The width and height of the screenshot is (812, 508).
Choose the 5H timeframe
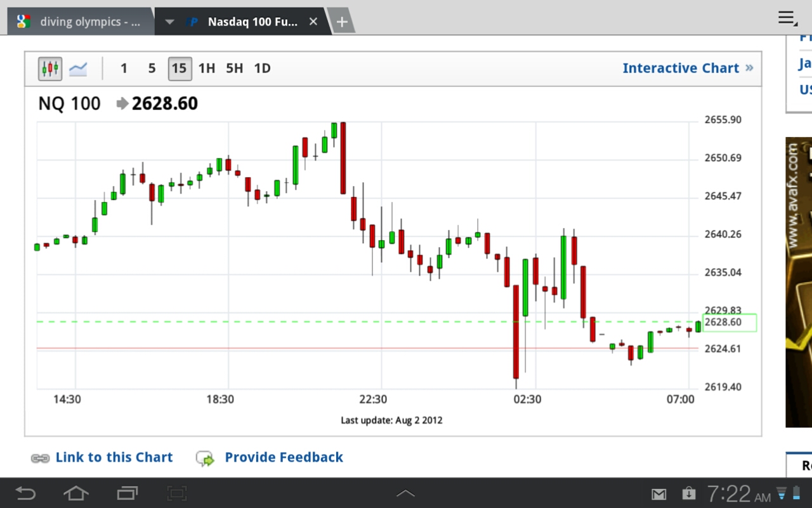(x=235, y=69)
